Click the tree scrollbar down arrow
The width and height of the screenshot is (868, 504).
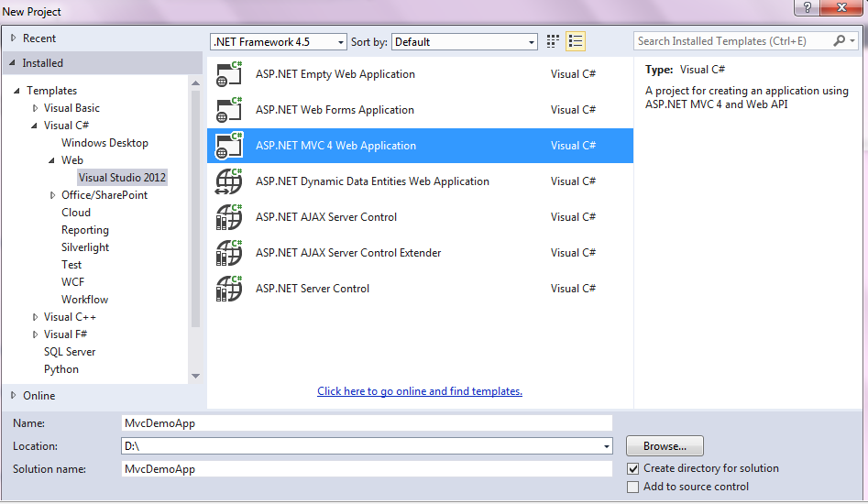coord(195,377)
